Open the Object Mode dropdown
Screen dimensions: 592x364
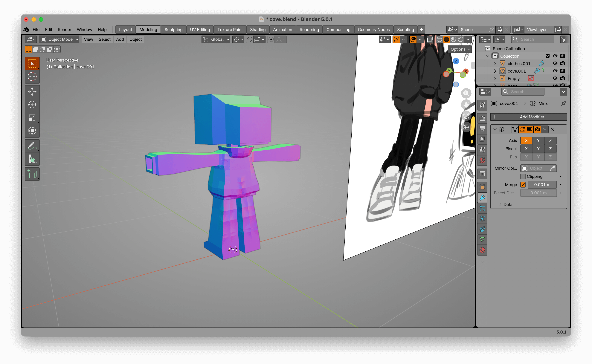[59, 39]
